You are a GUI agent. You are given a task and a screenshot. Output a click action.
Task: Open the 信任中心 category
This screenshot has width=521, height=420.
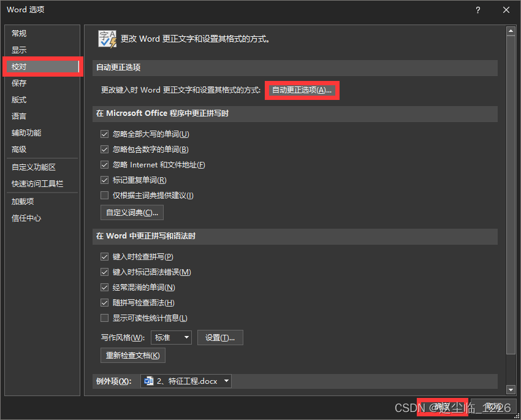pos(42,218)
